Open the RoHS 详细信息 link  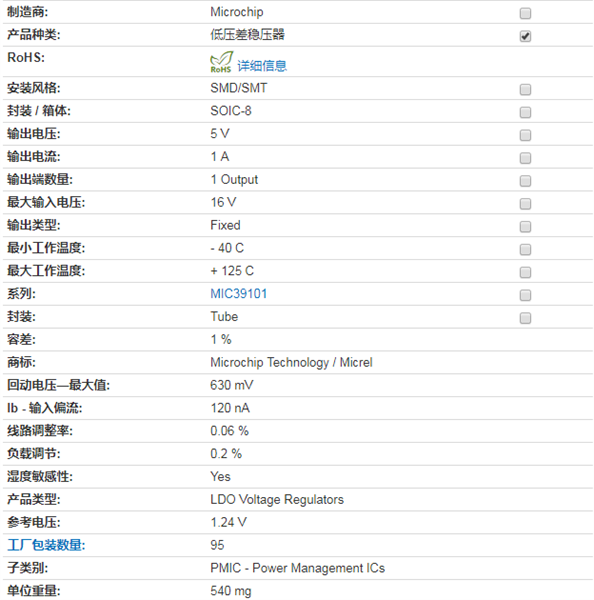click(x=262, y=66)
